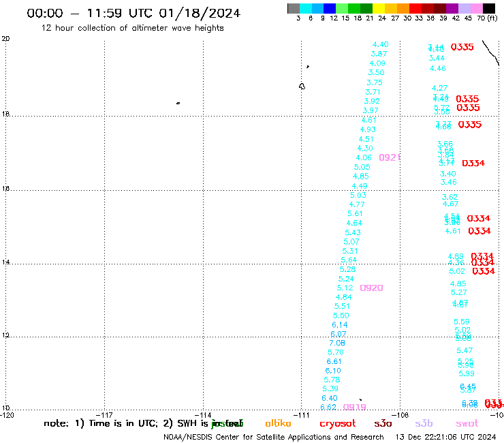Select the wave height value 7.08
Image resolution: width=504 pixels, height=443 pixels.
pos(337,343)
